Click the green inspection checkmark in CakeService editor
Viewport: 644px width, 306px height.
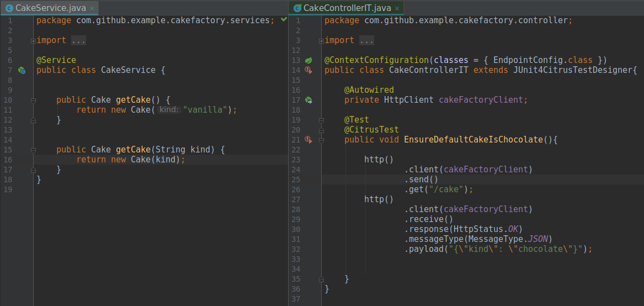284,20
